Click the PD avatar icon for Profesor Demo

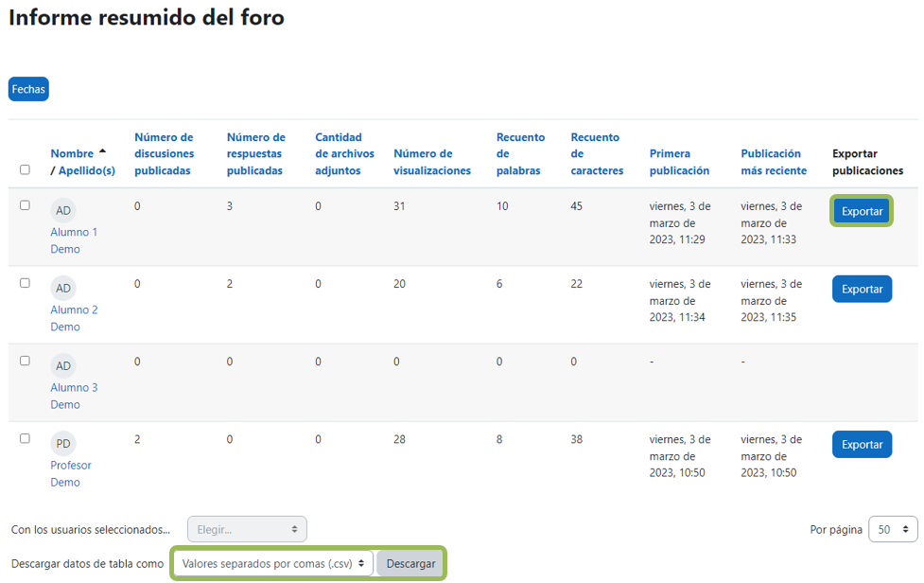[x=63, y=443]
